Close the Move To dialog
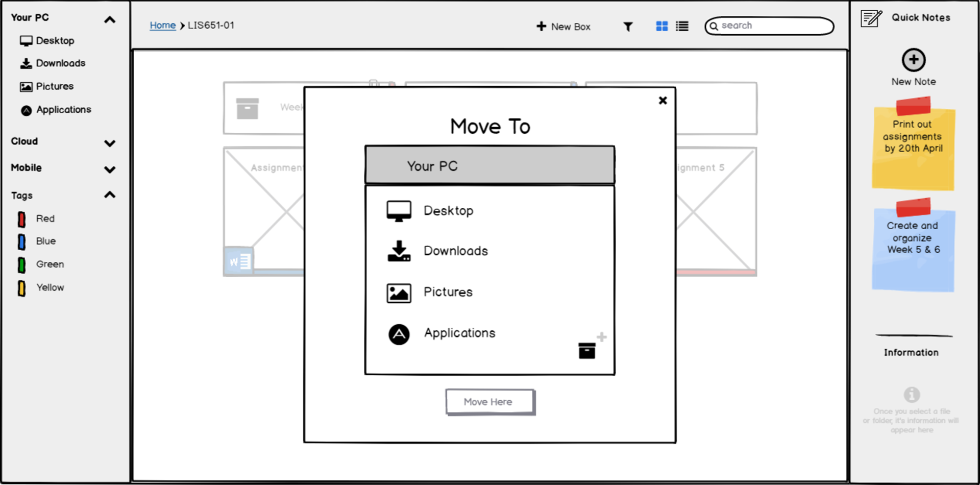This screenshot has width=980, height=485. tap(663, 101)
